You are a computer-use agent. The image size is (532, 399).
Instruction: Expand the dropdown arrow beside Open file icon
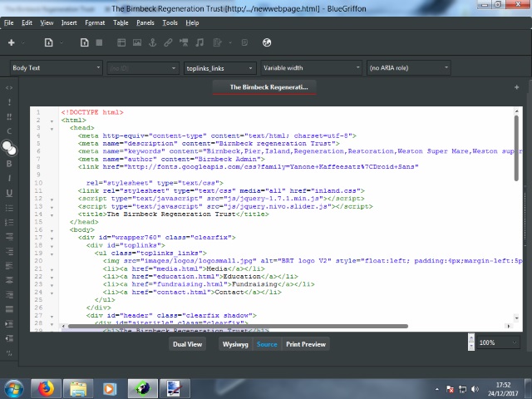[x=62, y=42]
